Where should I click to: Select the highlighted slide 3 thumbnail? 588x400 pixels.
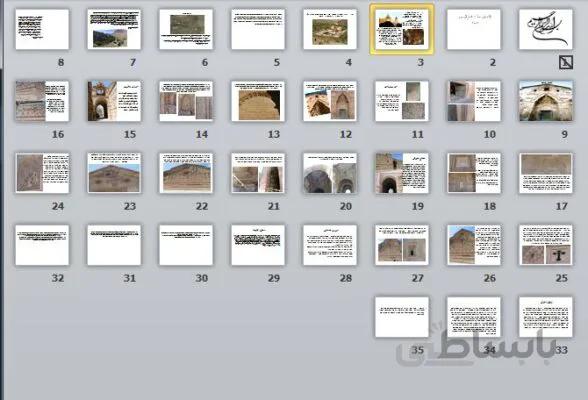[x=402, y=29]
